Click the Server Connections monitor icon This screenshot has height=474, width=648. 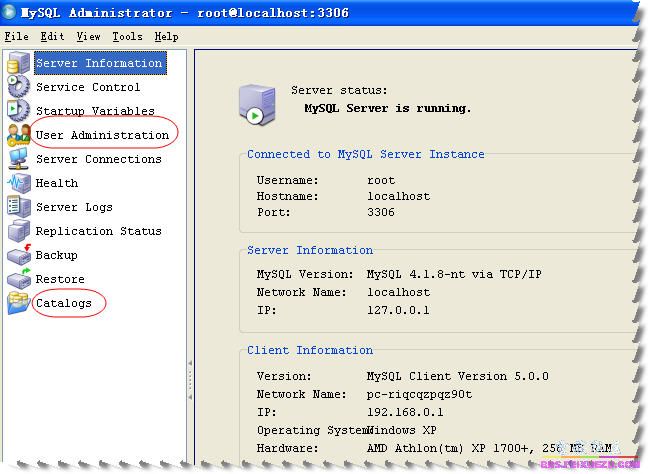(19, 159)
